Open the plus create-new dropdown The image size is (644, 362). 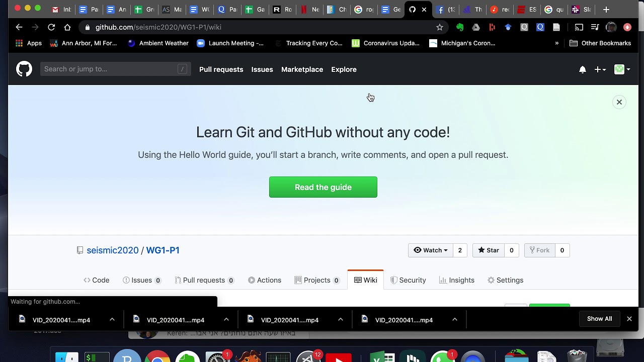(600, 69)
